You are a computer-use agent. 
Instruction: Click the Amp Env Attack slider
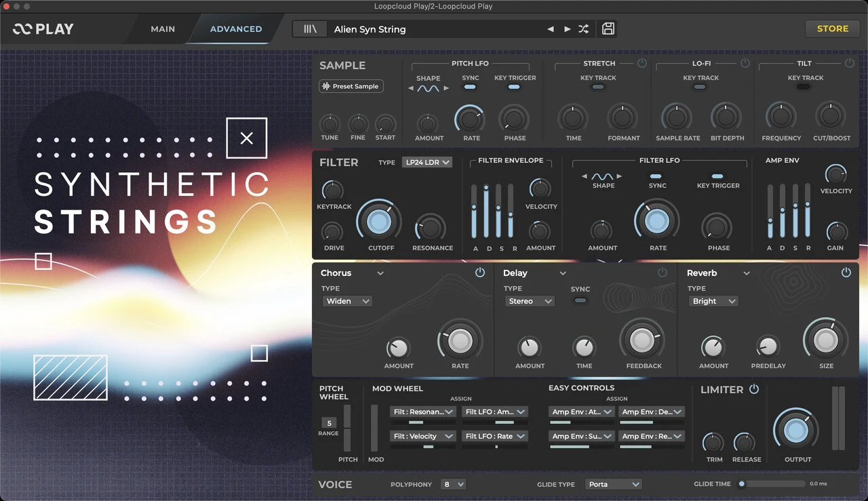770,211
